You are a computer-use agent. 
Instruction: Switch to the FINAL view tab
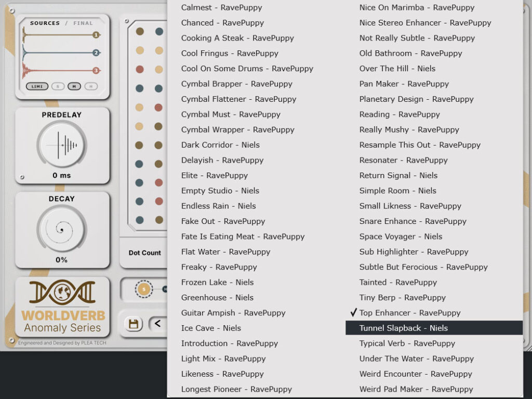[x=83, y=23]
